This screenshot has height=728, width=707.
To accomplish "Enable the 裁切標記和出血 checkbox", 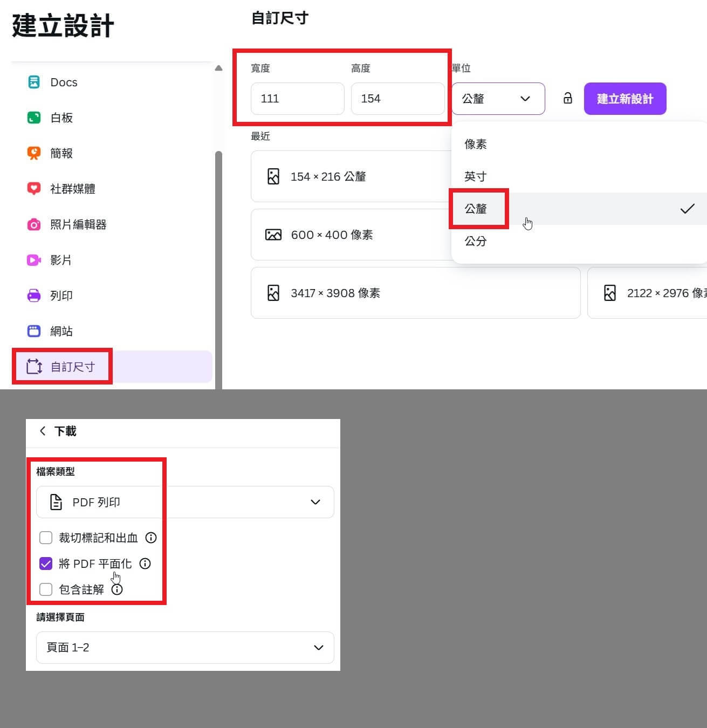I will click(x=46, y=538).
